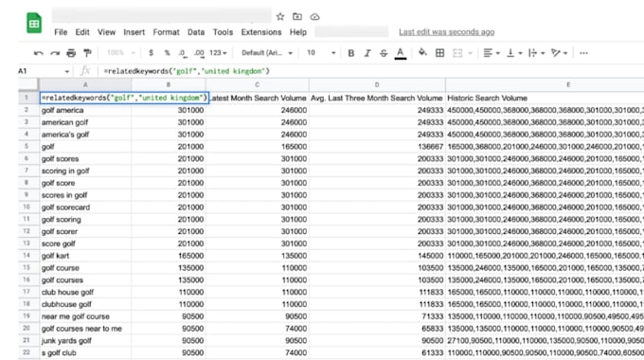Viewport: 644px width, 360px height.
Task: Open the Default font dropdown
Action: [x=267, y=53]
